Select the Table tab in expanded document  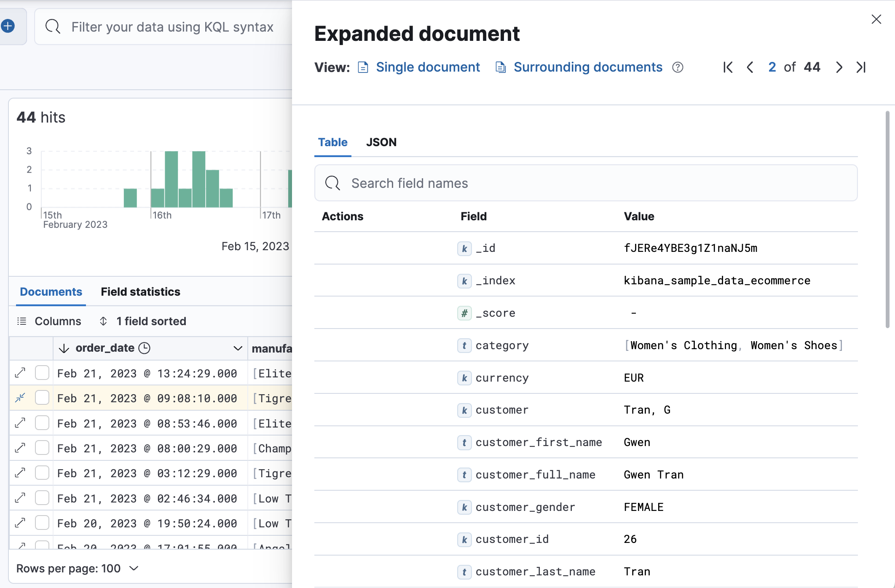(332, 142)
